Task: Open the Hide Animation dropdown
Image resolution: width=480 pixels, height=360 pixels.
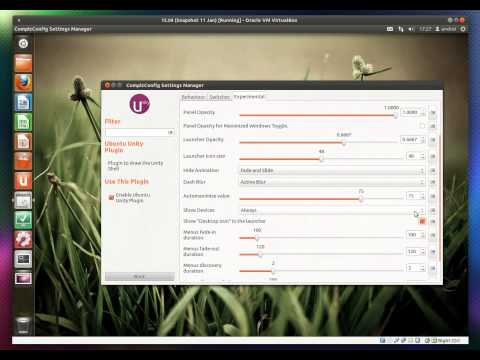Action: (x=332, y=171)
